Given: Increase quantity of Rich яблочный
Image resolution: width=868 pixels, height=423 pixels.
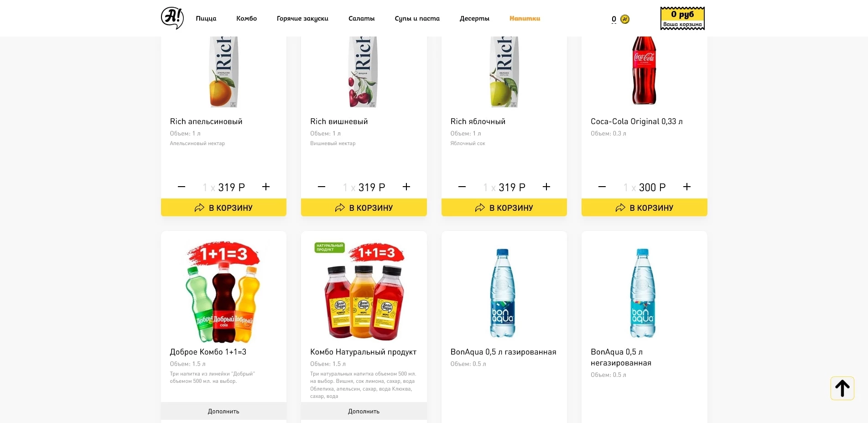Looking at the screenshot, I should (546, 187).
